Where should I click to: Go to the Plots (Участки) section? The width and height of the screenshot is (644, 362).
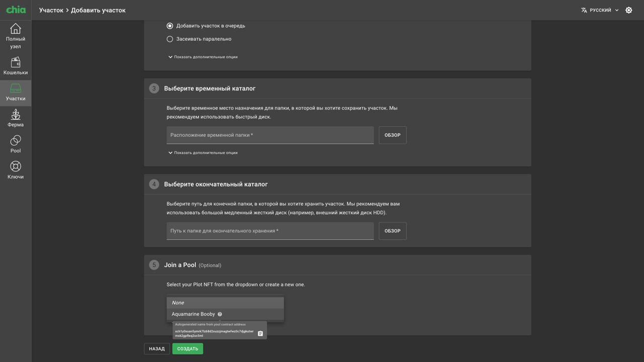click(16, 93)
